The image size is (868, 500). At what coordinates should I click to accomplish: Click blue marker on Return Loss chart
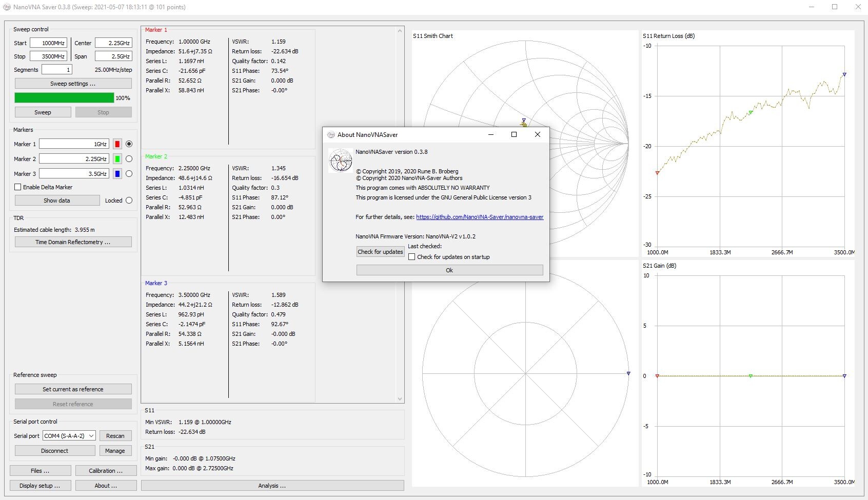pos(844,74)
